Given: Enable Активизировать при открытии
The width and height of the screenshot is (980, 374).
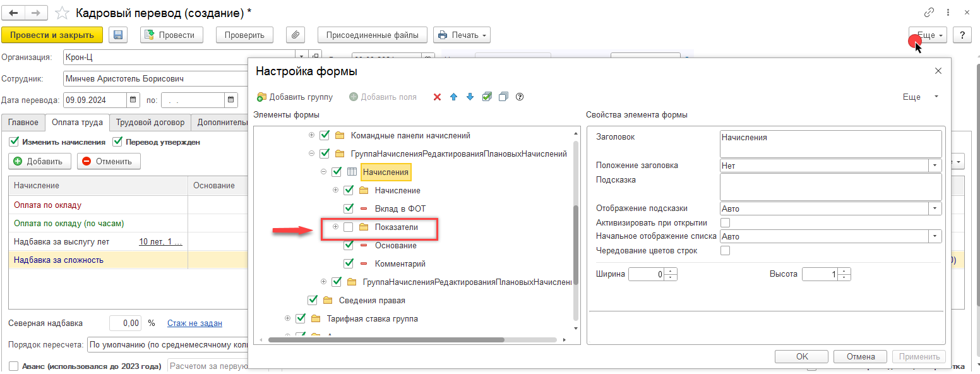Looking at the screenshot, I should [x=725, y=223].
